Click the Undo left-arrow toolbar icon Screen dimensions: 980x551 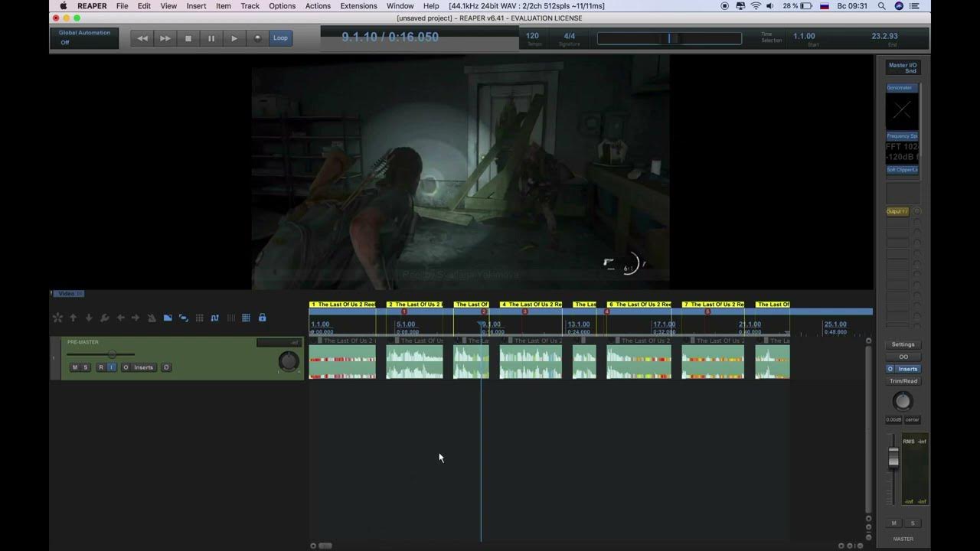(x=120, y=318)
